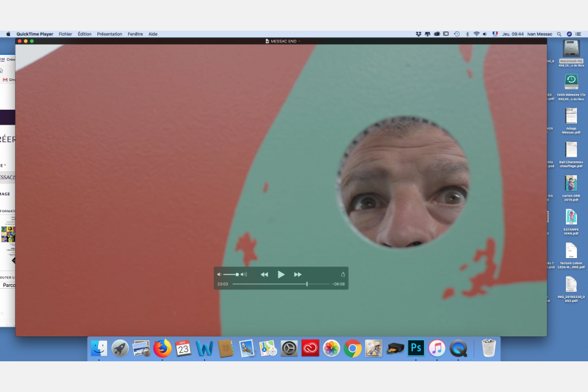Open the Dropbox menu bar icon
This screenshot has width=588, height=392.
(x=418, y=34)
